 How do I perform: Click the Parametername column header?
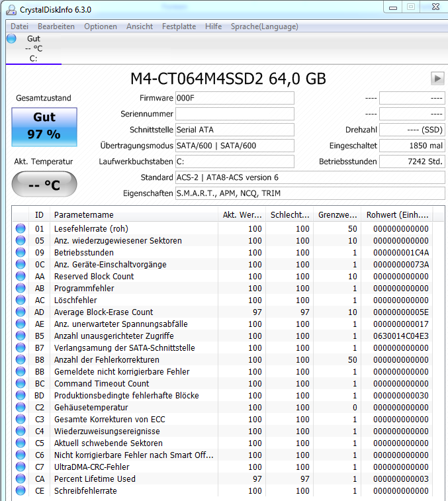pyautogui.click(x=134, y=214)
